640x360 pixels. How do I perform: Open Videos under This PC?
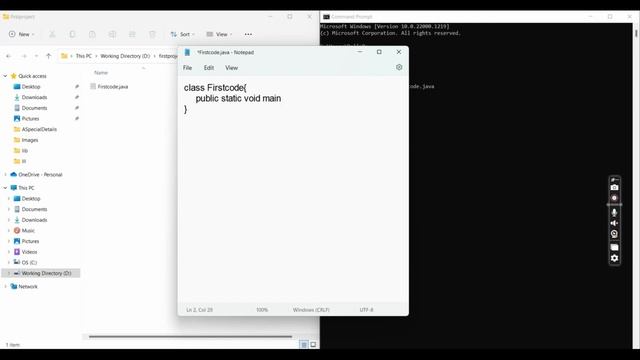point(29,251)
